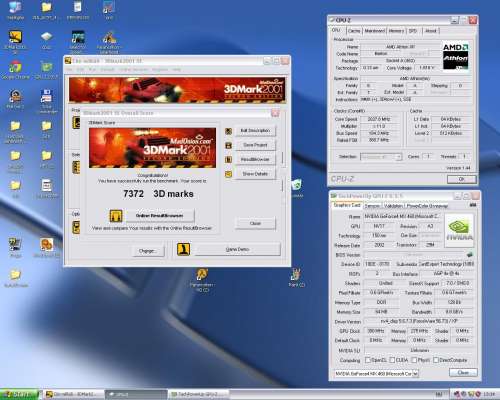The image size is (500, 400).
Task: Switch to the 3DMark taskbar item
Action: click(x=73, y=394)
